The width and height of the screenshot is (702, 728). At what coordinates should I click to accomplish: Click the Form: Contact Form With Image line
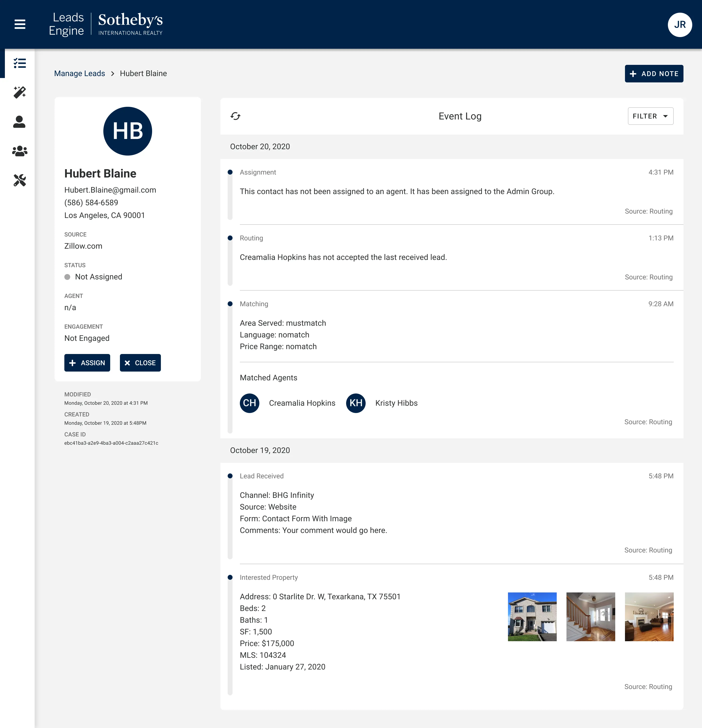296,519
